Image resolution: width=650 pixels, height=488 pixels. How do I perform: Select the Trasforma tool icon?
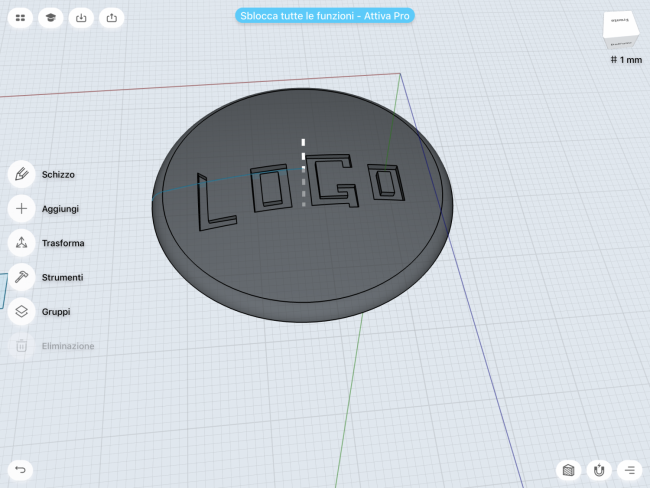coord(21,243)
